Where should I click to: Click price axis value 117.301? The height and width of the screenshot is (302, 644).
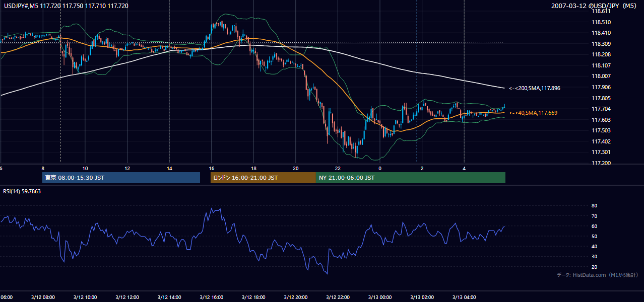[601, 152]
